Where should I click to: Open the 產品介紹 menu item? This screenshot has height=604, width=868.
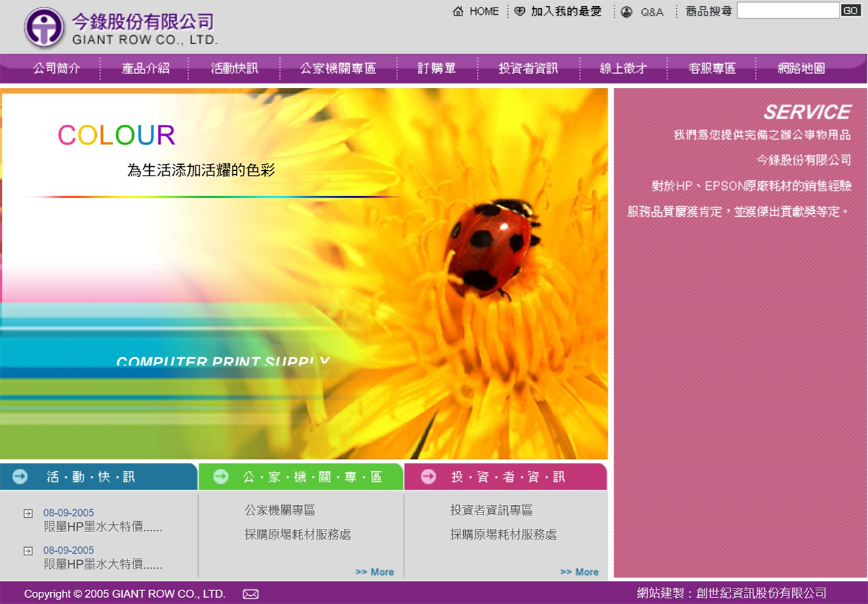pos(146,68)
